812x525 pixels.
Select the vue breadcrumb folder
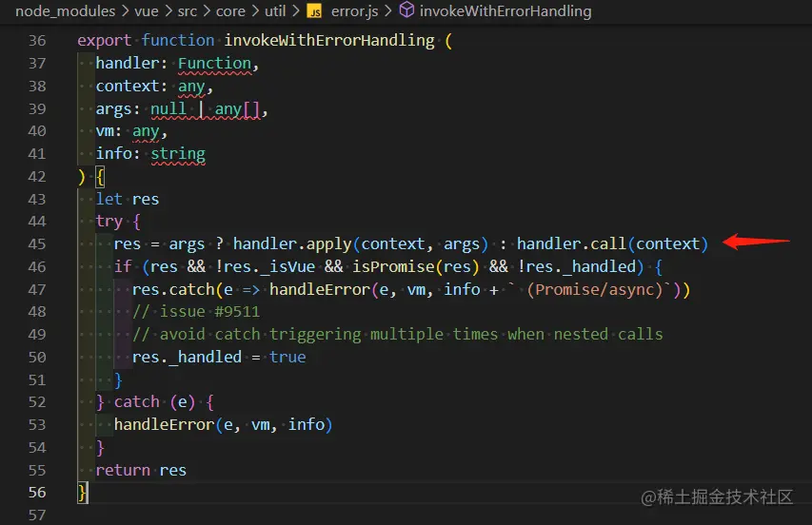click(x=147, y=10)
